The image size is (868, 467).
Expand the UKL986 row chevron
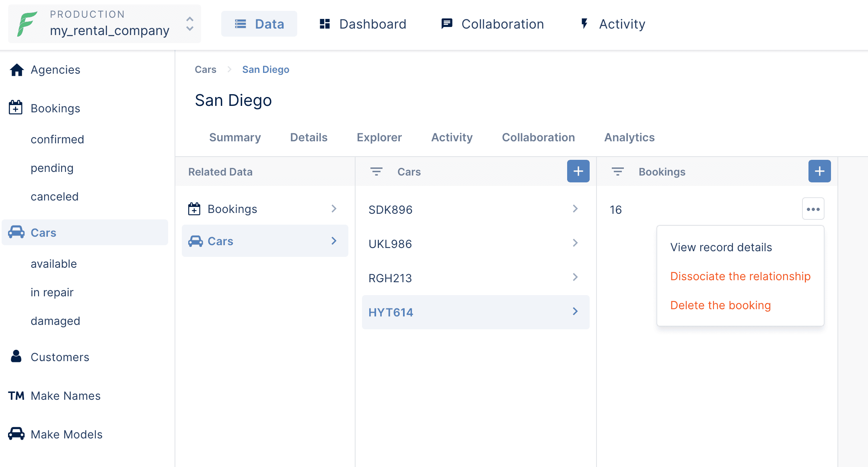575,243
